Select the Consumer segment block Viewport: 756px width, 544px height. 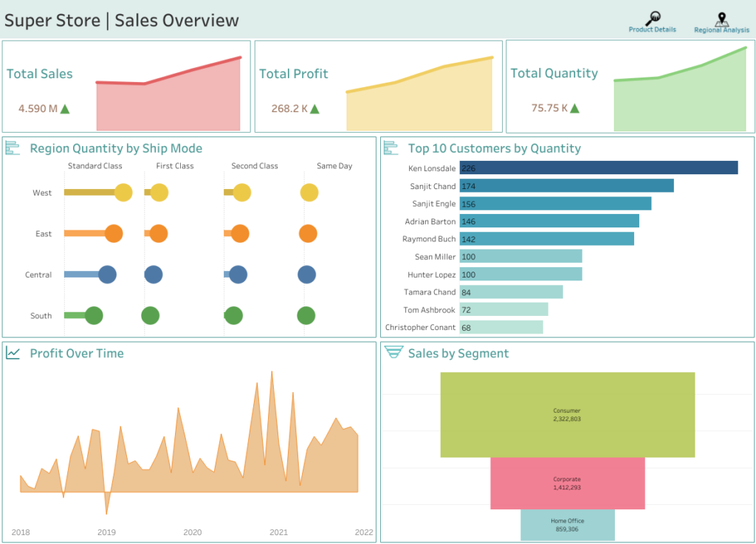click(567, 414)
